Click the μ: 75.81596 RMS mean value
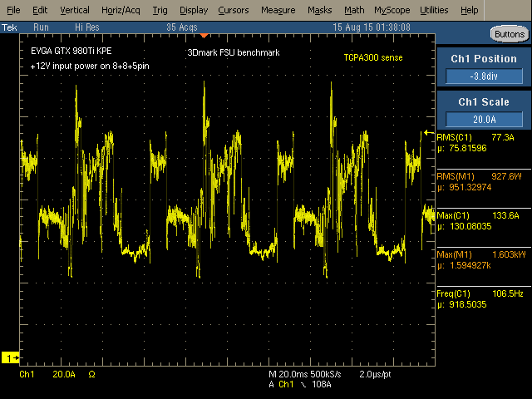Image resolution: width=532 pixels, height=399 pixels. pyautogui.click(x=462, y=148)
